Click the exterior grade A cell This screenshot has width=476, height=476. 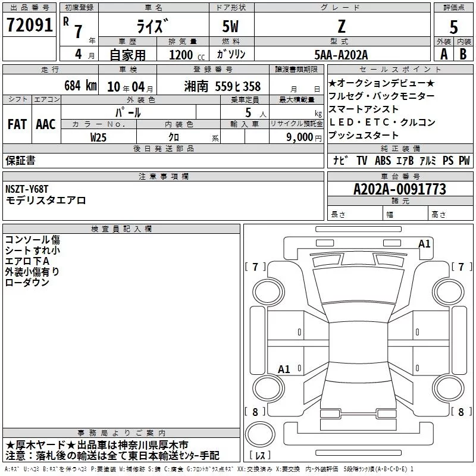click(443, 54)
